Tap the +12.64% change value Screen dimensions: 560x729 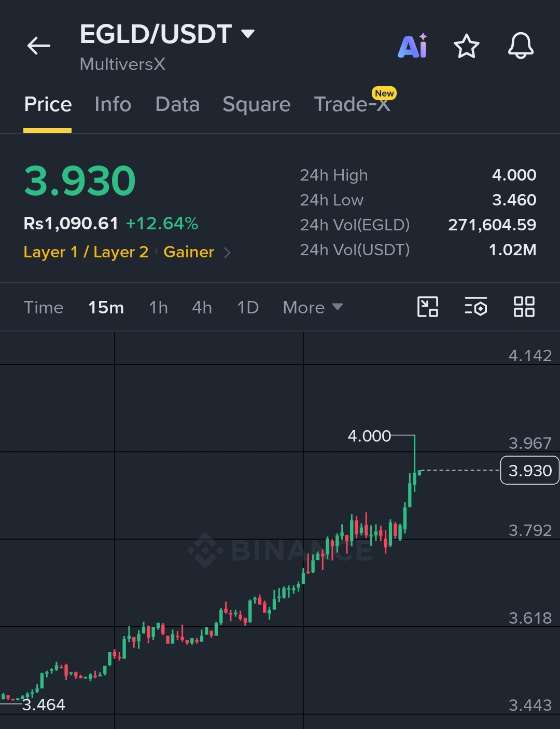click(x=162, y=224)
